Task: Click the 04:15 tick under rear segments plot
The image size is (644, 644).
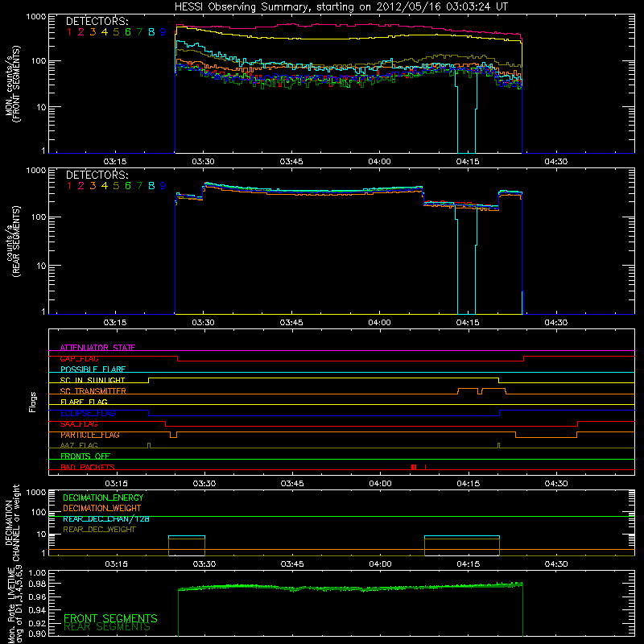Action: pyautogui.click(x=468, y=323)
